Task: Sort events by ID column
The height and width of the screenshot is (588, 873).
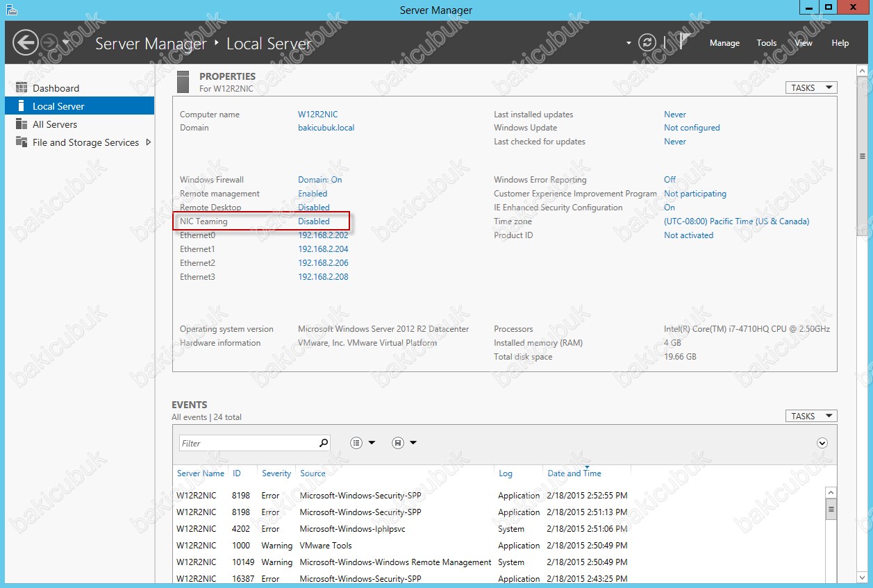Action: point(237,473)
